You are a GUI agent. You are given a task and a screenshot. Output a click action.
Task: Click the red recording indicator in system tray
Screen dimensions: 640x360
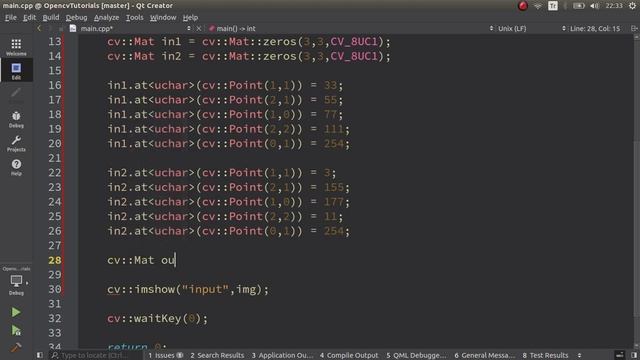523,6
